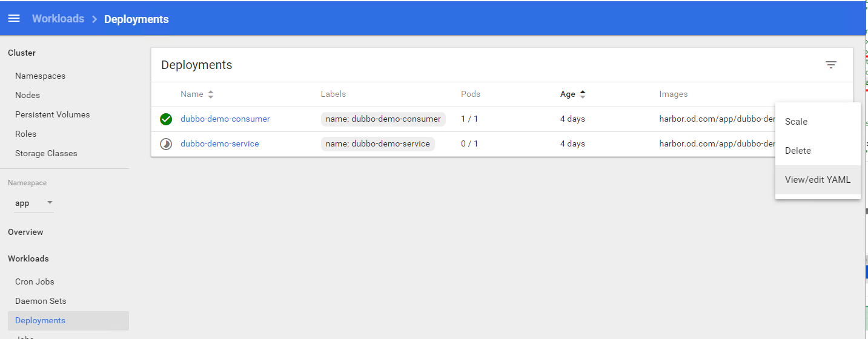Image resolution: width=868 pixels, height=339 pixels.
Task: Click the name: dubbo-demo-service label chip
Action: point(377,144)
